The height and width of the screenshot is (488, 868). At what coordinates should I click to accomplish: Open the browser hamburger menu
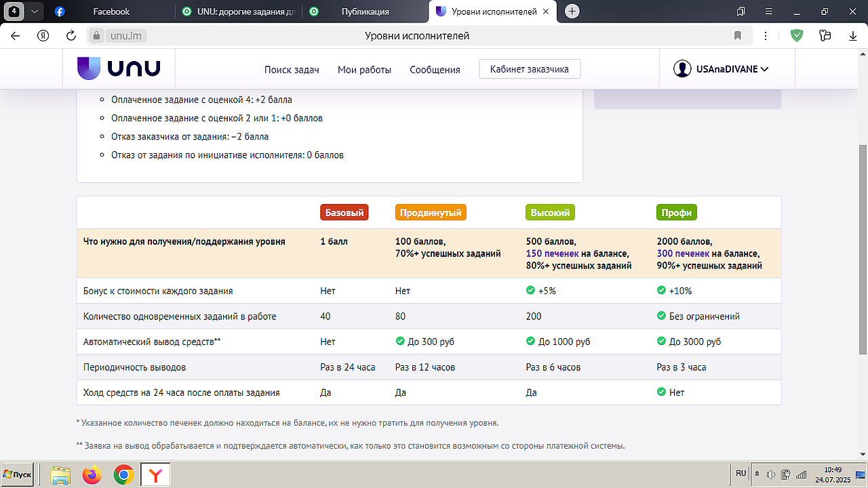pyautogui.click(x=769, y=12)
